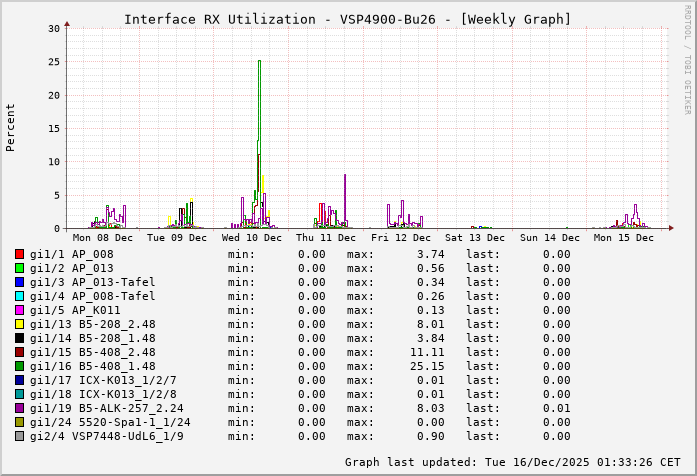Click the RRDTOOL / TOBI OETIKER watermark

tap(687, 56)
